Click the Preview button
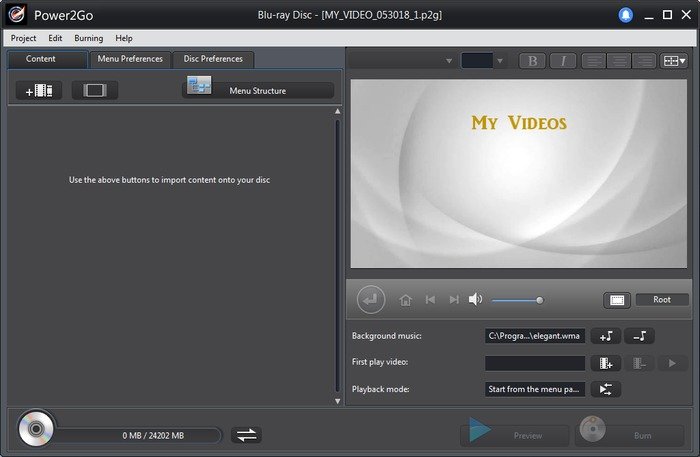The width and height of the screenshot is (700, 457). pos(515,432)
